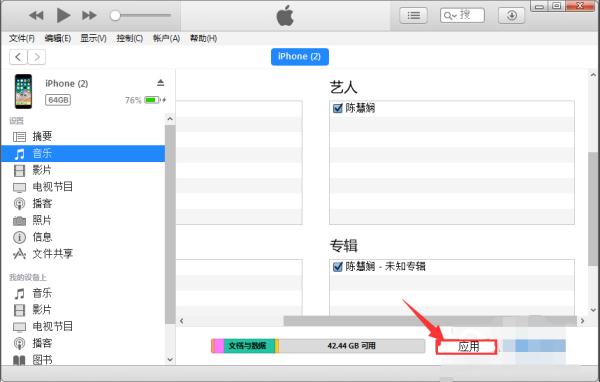Click the pink storage segment
This screenshot has height=382, width=600.
click(219, 346)
